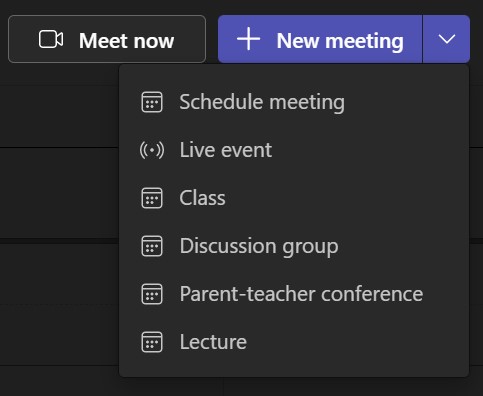The image size is (483, 396).
Task: Click the video camera icon in Meet now
Action: pyautogui.click(x=51, y=39)
